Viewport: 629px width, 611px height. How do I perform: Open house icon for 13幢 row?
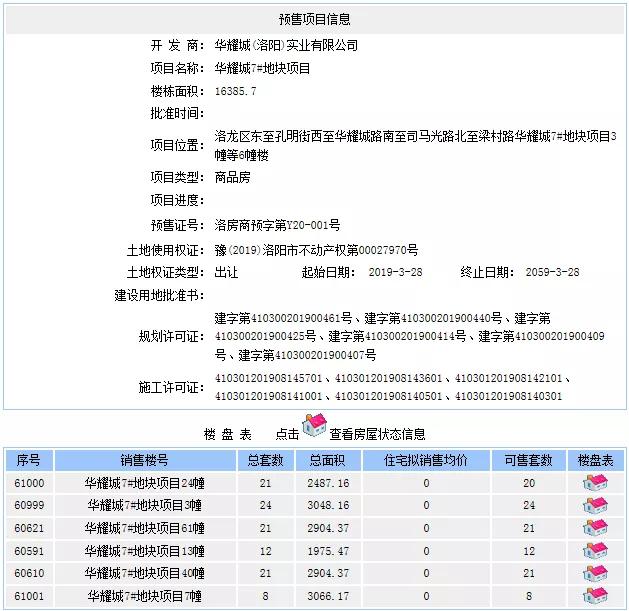[x=595, y=550]
